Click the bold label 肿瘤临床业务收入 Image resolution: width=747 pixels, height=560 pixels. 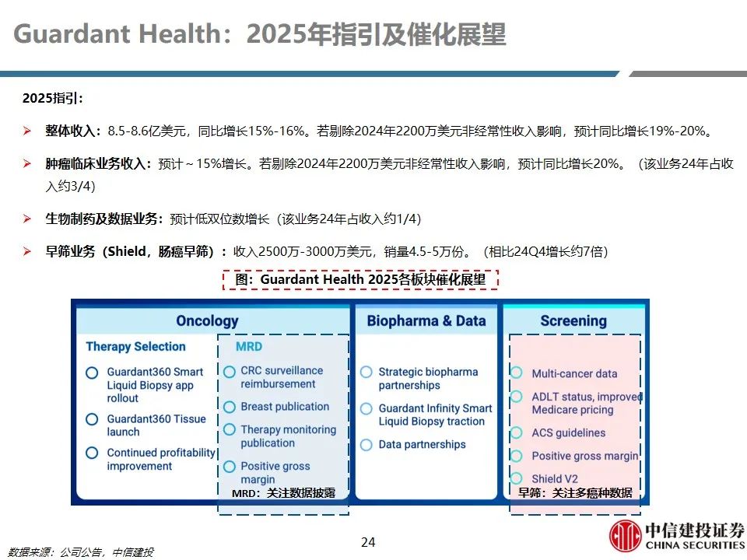coord(98,164)
